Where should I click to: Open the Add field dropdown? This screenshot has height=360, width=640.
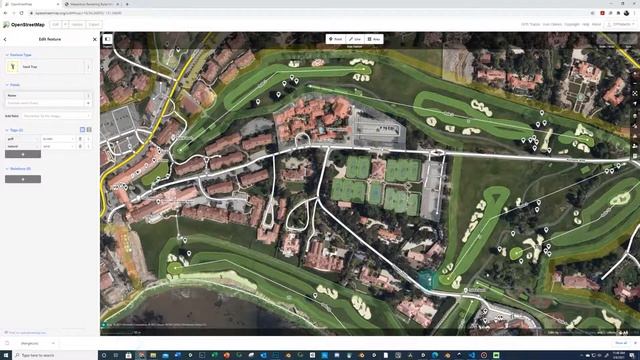click(x=56, y=116)
